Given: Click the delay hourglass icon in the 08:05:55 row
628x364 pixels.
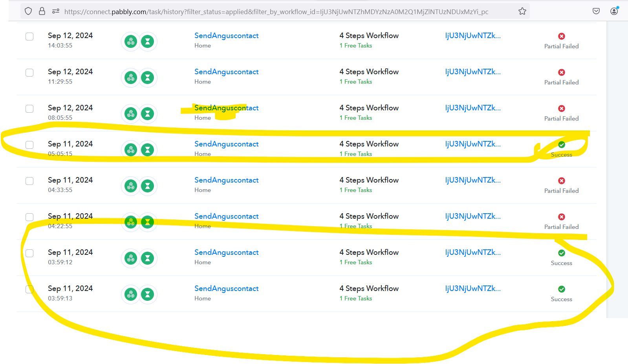Looking at the screenshot, I should click(x=148, y=114).
